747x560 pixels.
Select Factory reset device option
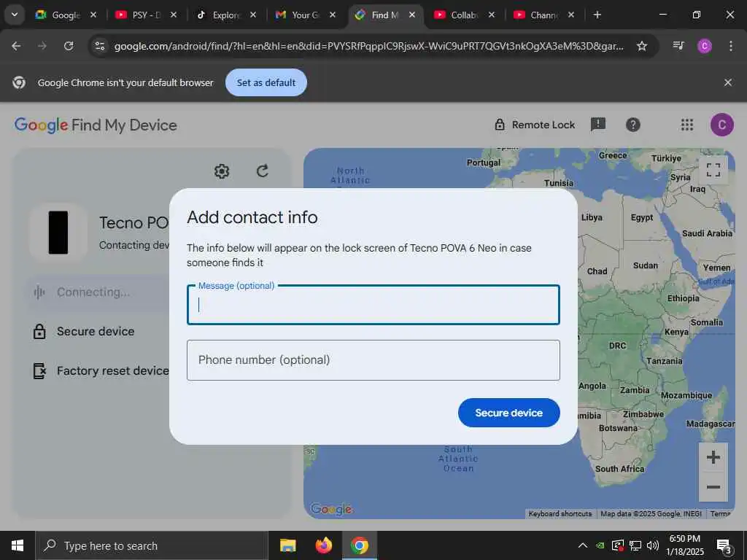100,371
